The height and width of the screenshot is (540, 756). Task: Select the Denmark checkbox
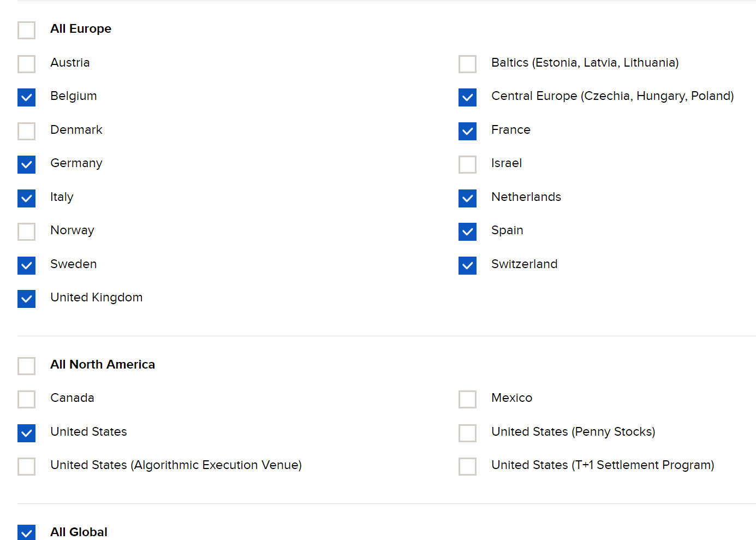(26, 131)
